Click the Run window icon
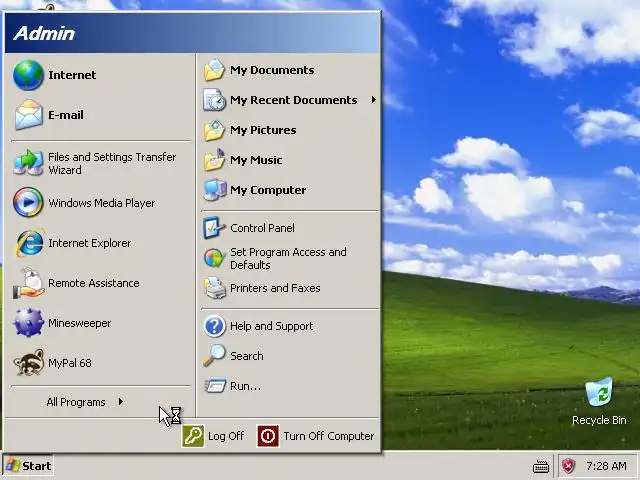Viewport: 640px width, 480px height. coord(215,386)
